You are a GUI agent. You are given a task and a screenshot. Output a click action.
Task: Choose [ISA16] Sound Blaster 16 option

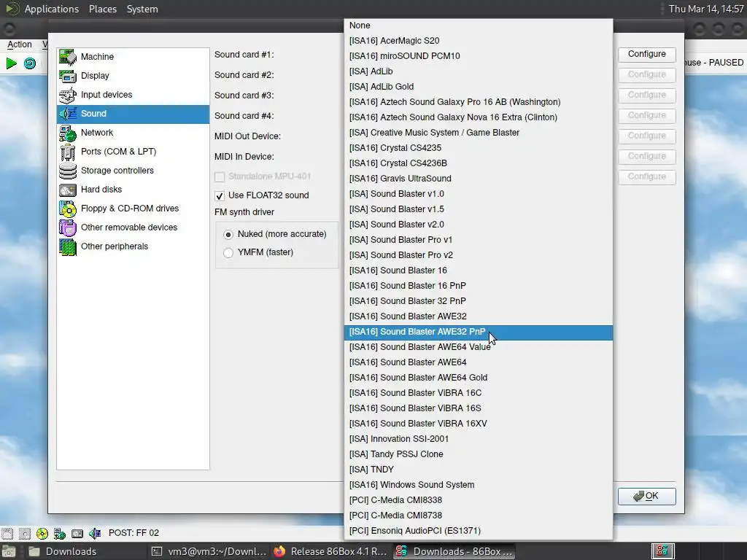click(479, 271)
